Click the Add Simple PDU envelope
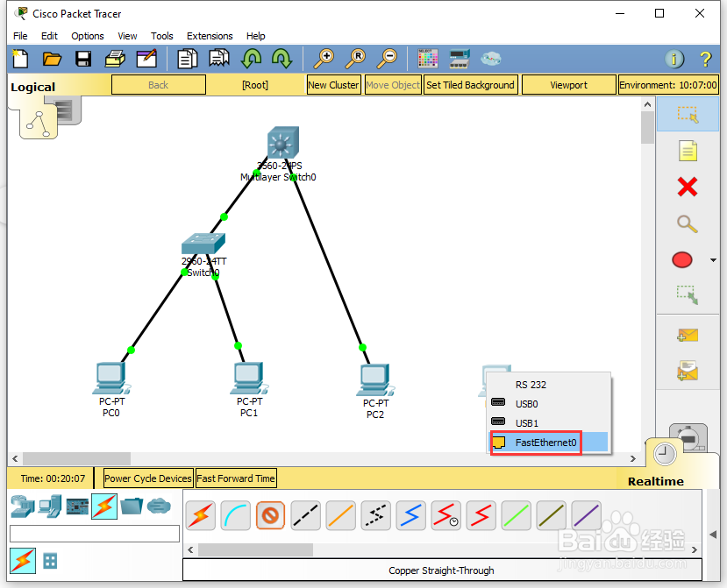This screenshot has height=588, width=727. (688, 335)
